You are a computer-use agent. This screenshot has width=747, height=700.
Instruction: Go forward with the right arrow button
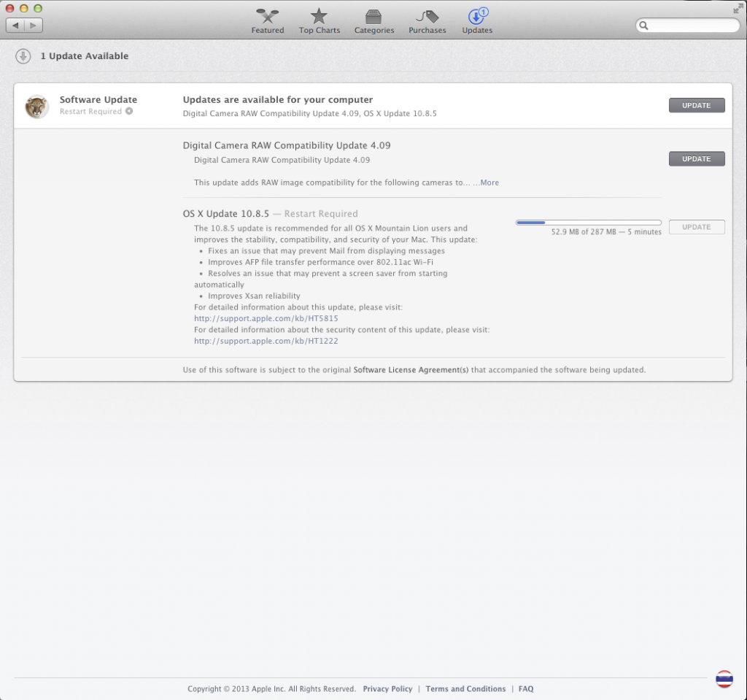pos(34,26)
